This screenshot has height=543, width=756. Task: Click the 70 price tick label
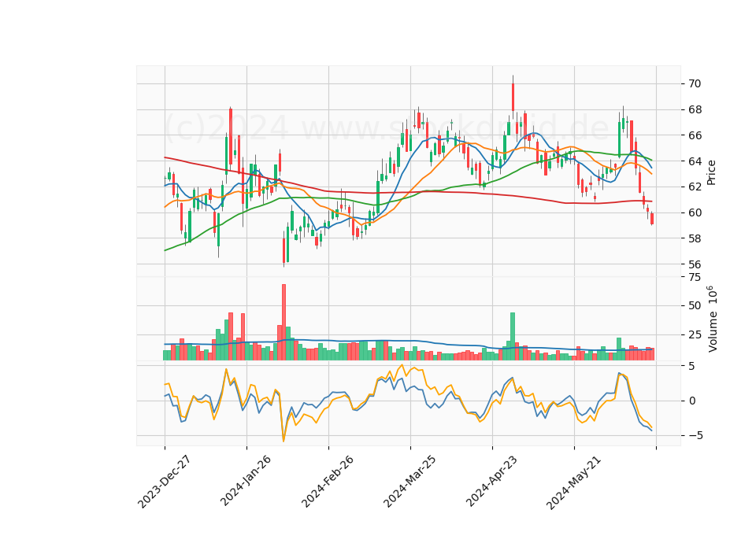pos(695,84)
